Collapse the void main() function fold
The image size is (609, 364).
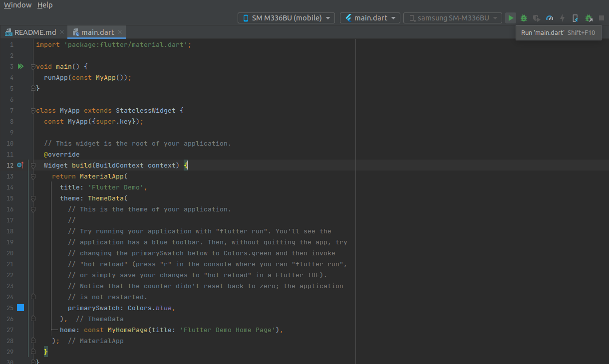tap(33, 66)
